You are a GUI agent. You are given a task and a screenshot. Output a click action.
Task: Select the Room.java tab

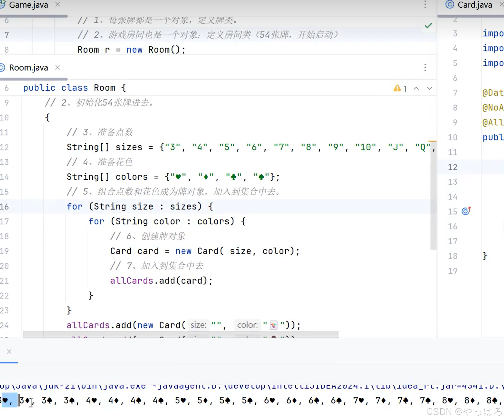click(x=28, y=68)
